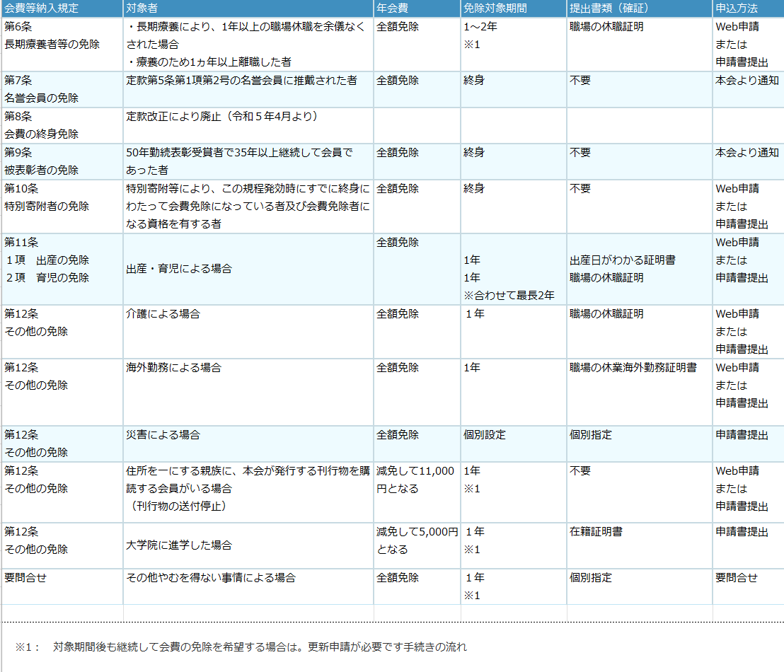Click 終身 in the 第10条 row
This screenshot has height=672, width=784.
coord(474,188)
